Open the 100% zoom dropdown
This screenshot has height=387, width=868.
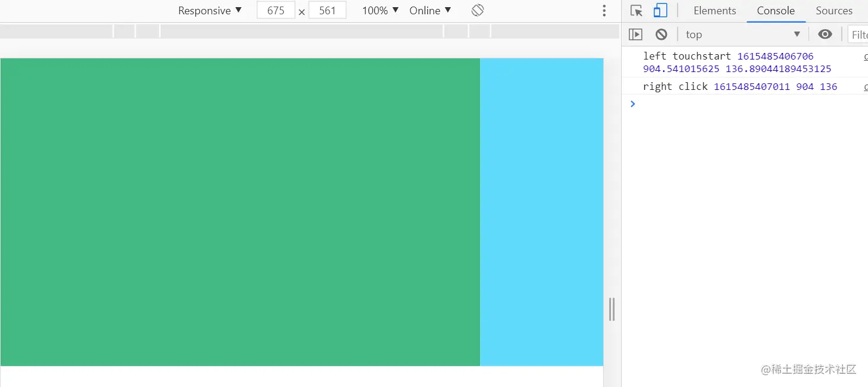(x=380, y=11)
